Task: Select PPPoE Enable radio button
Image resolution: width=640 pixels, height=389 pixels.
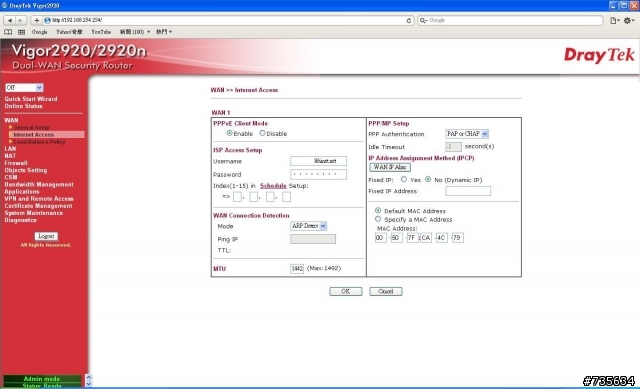Action: click(x=229, y=133)
